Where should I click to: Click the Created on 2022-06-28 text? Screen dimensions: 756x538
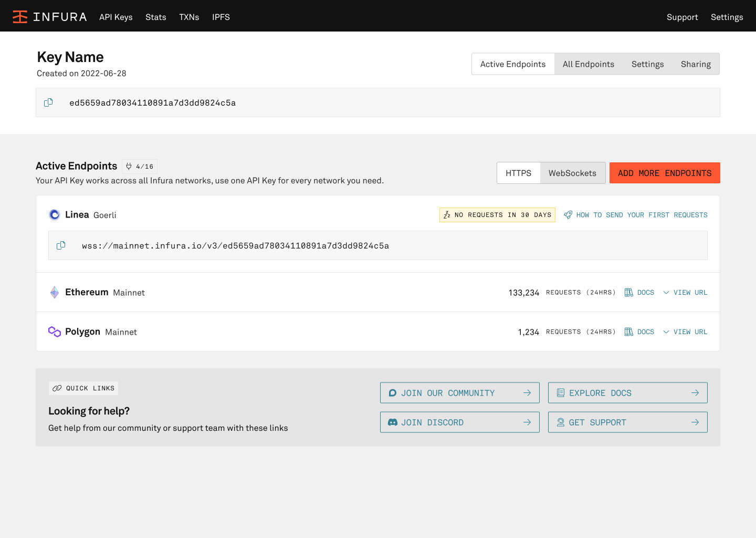coord(81,74)
